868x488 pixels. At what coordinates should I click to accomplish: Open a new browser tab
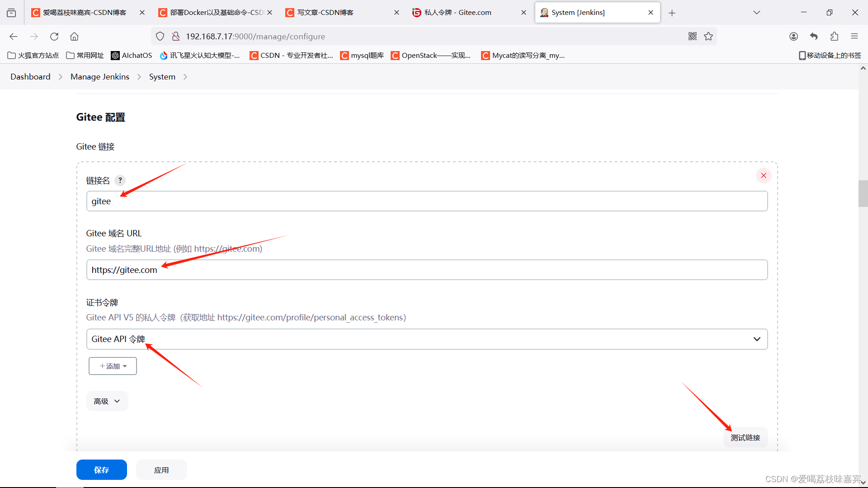[x=672, y=13]
